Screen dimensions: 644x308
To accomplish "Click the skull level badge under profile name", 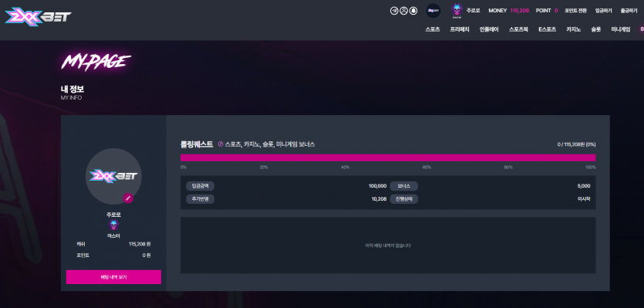I will click(x=113, y=225).
